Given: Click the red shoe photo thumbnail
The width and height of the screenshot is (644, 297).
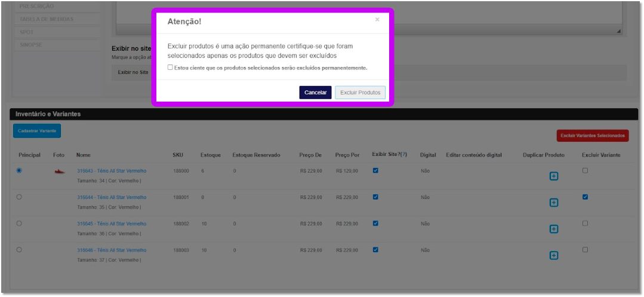Looking at the screenshot, I should (60, 172).
